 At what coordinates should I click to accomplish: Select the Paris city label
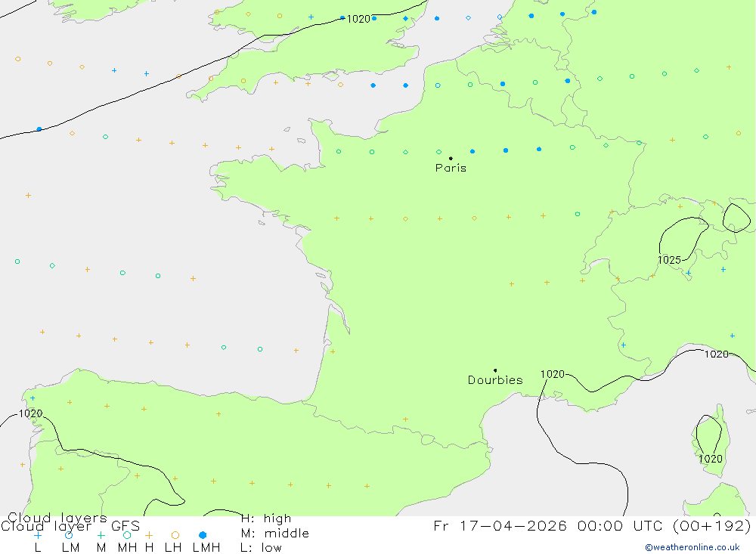point(451,168)
